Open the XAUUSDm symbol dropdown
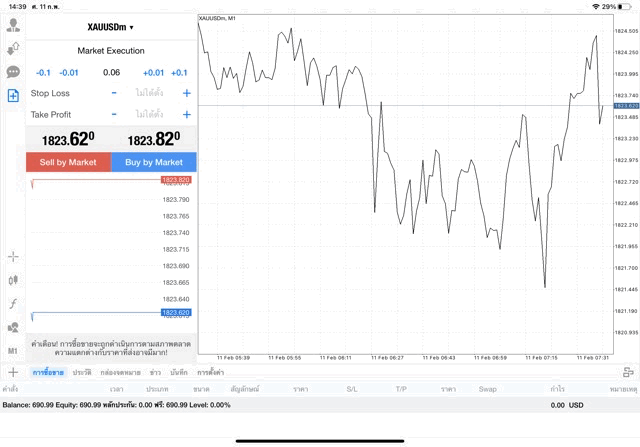The image size is (640, 447). 110,27
